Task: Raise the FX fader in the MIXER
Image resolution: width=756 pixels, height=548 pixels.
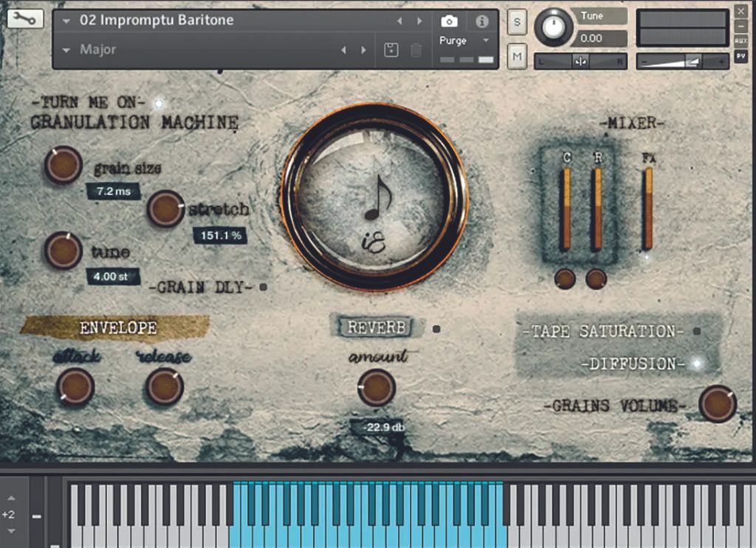Action: click(x=647, y=207)
